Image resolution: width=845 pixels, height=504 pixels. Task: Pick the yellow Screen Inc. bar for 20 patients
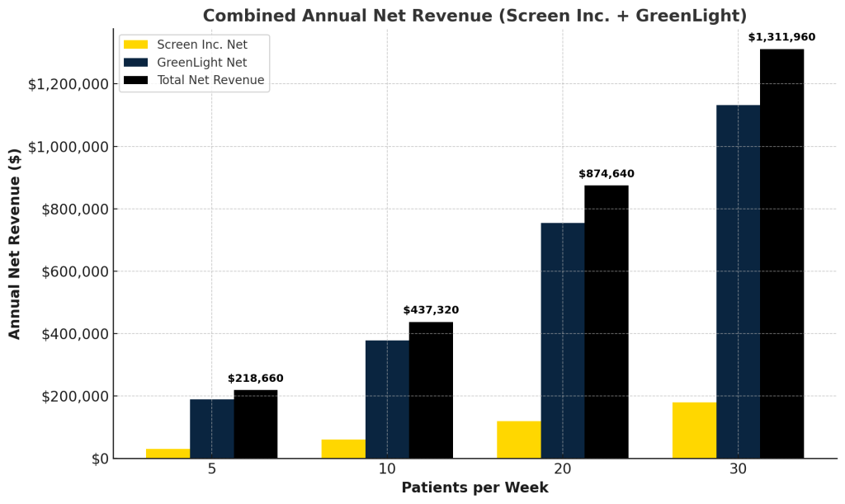click(x=518, y=440)
